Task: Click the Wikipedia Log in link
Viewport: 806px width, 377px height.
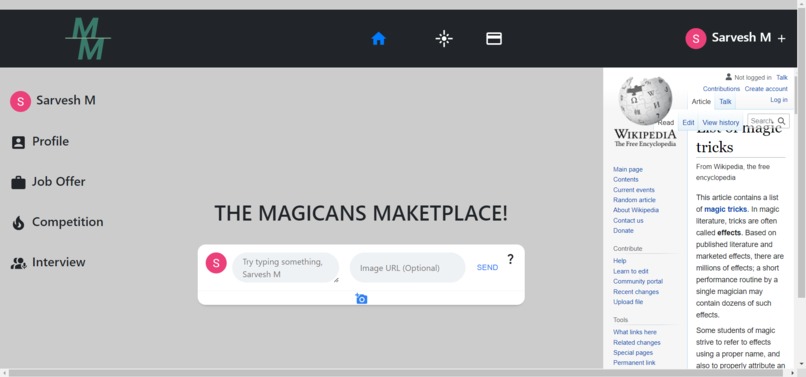Action: [779, 100]
